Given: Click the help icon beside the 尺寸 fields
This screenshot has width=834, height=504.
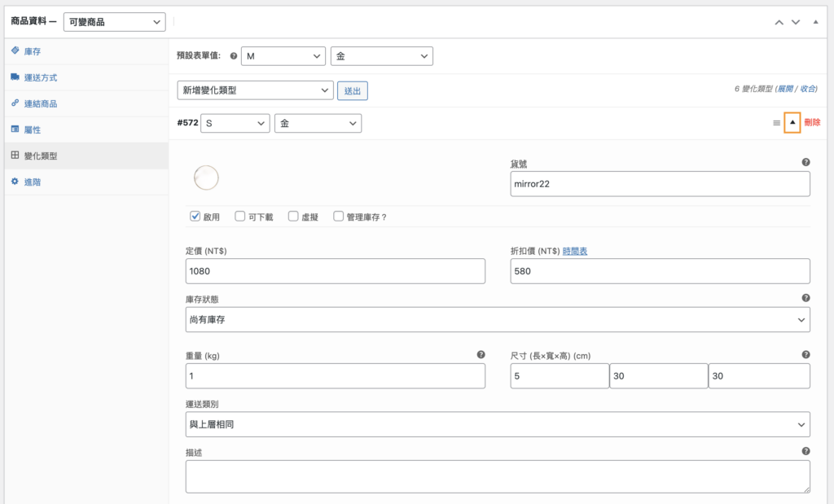Looking at the screenshot, I should coord(806,354).
